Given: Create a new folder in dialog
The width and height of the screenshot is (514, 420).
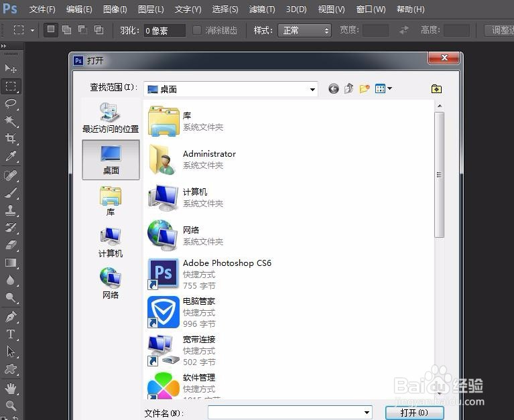Looking at the screenshot, I should (x=364, y=89).
